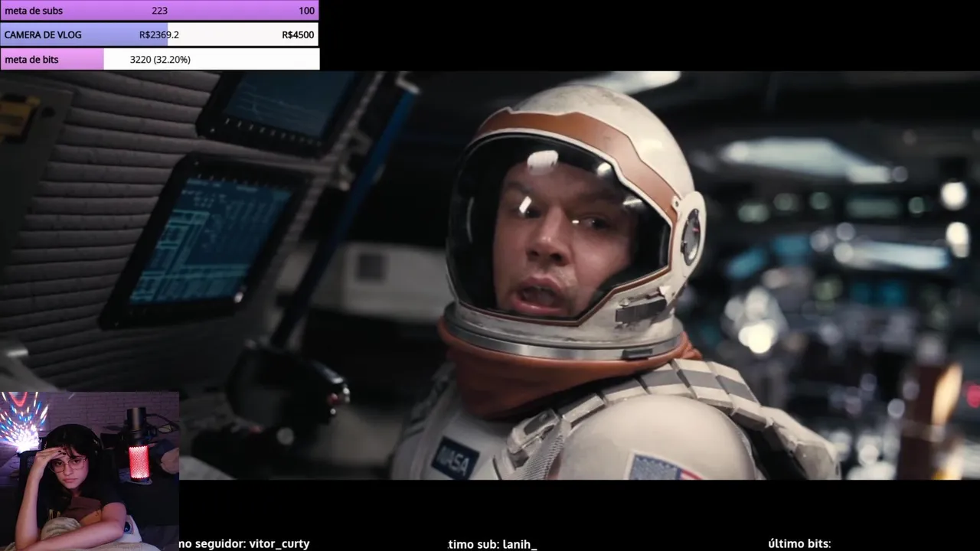Click the CAMERA DE VLOG donation bar
Screen dimensions: 980x551
click(159, 34)
